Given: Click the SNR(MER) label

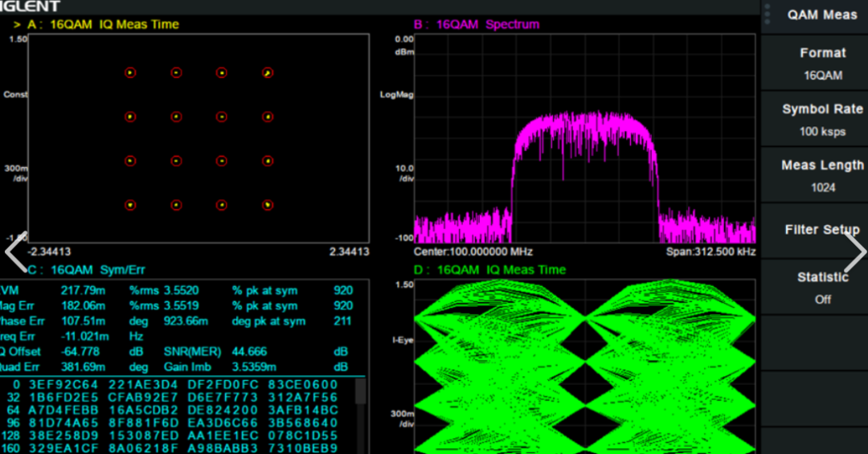Looking at the screenshot, I should [x=192, y=352].
